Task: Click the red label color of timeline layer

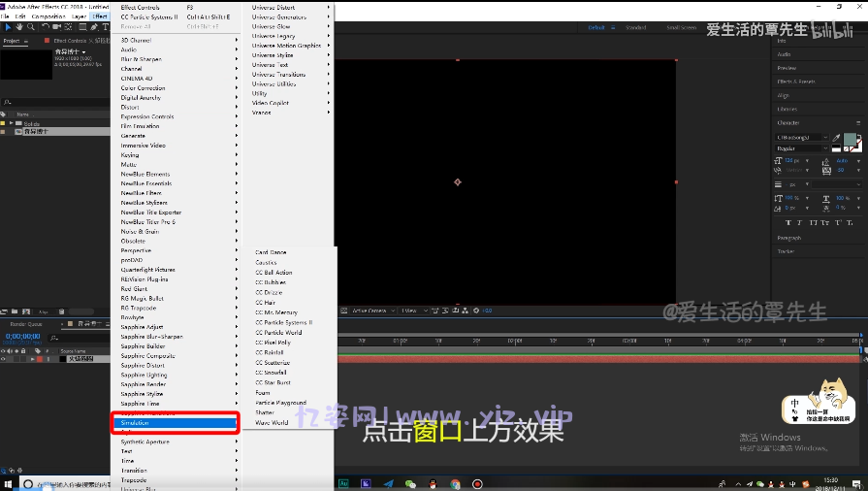Action: click(40, 359)
